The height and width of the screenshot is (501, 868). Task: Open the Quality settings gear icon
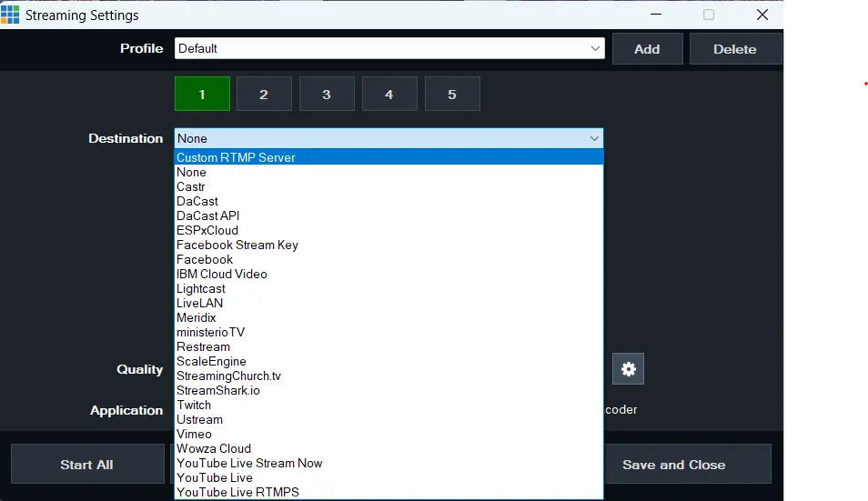(628, 369)
